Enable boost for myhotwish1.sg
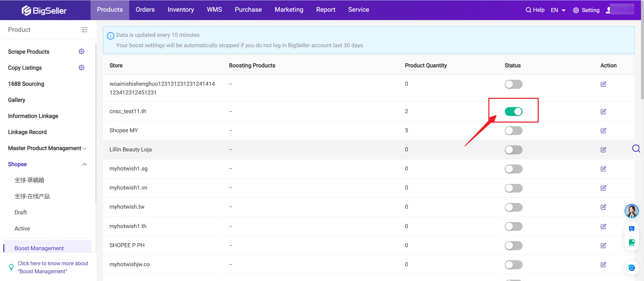The height and width of the screenshot is (281, 644). click(514, 169)
